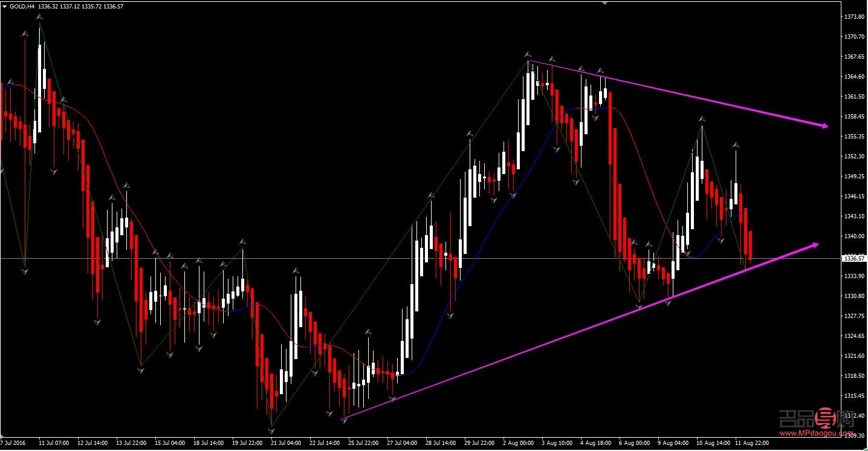The height and width of the screenshot is (451, 868).
Task: Click the red circle watermark logo
Action: pos(824,418)
